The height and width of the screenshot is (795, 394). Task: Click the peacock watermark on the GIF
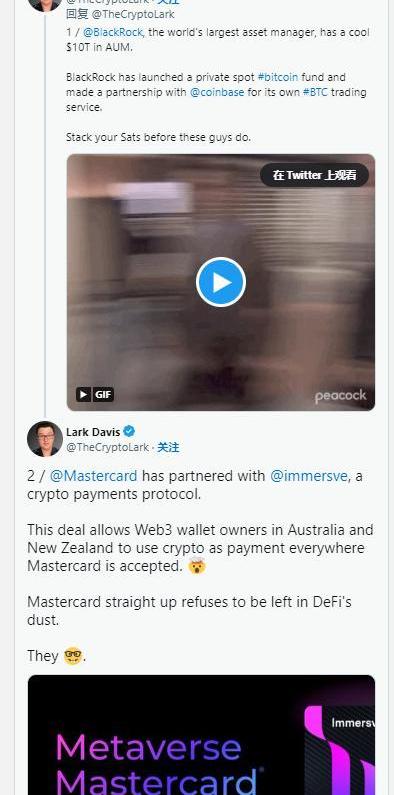(x=340, y=396)
